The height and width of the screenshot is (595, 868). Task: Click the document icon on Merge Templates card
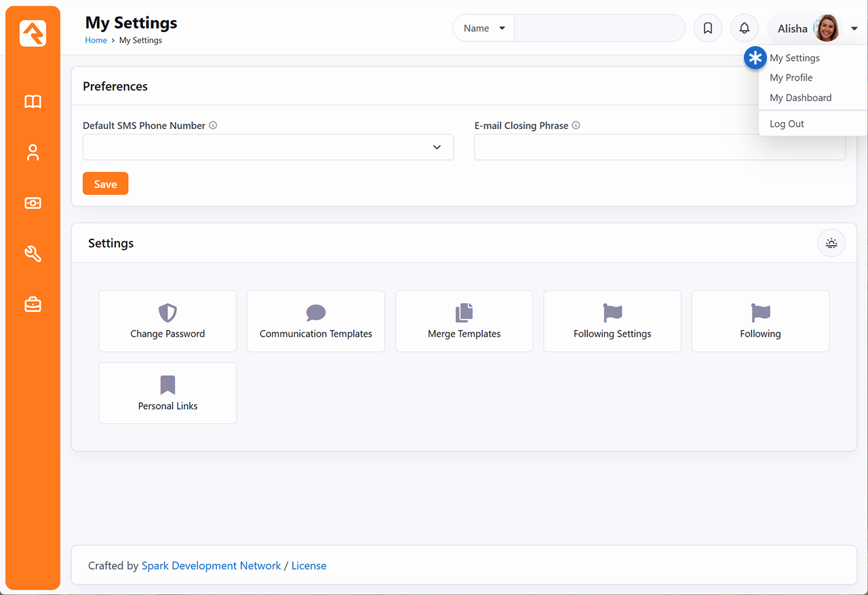pos(464,312)
